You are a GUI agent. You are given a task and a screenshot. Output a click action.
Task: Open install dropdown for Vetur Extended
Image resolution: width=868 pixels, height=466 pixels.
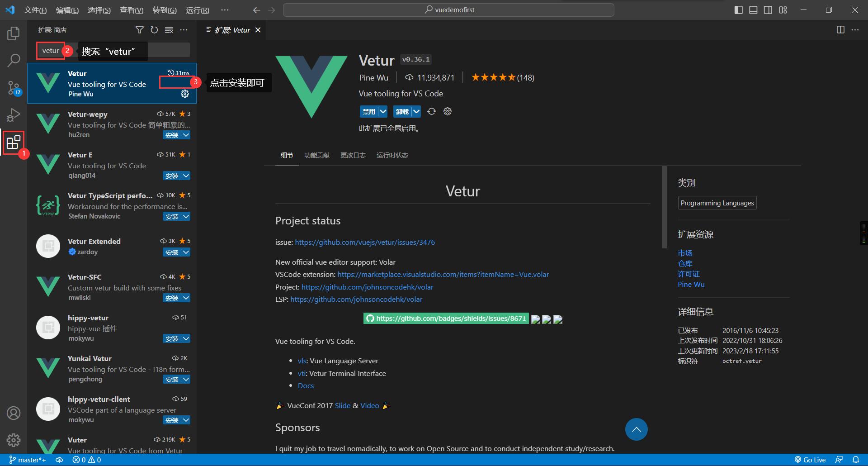(x=186, y=252)
